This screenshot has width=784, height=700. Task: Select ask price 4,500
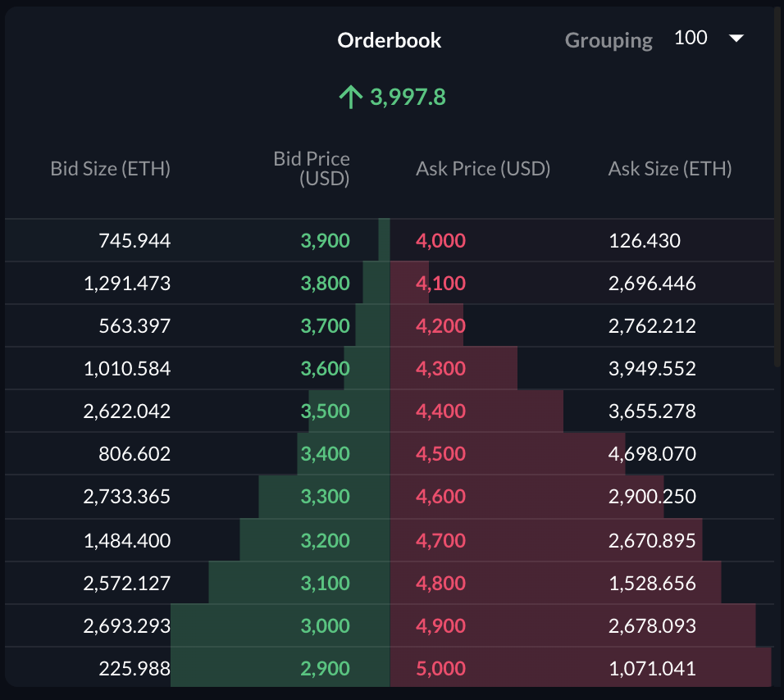(440, 453)
